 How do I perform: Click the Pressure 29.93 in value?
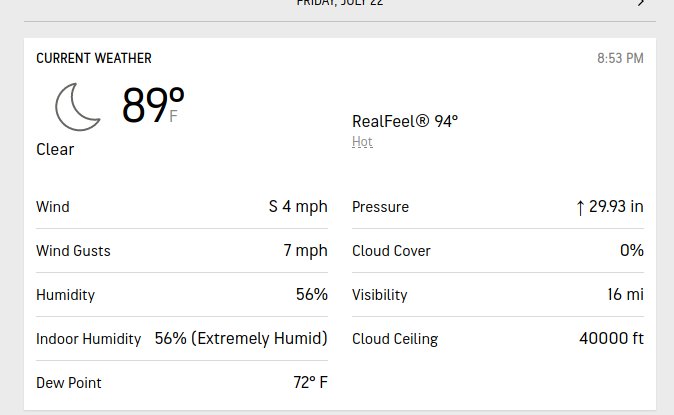[x=616, y=206]
